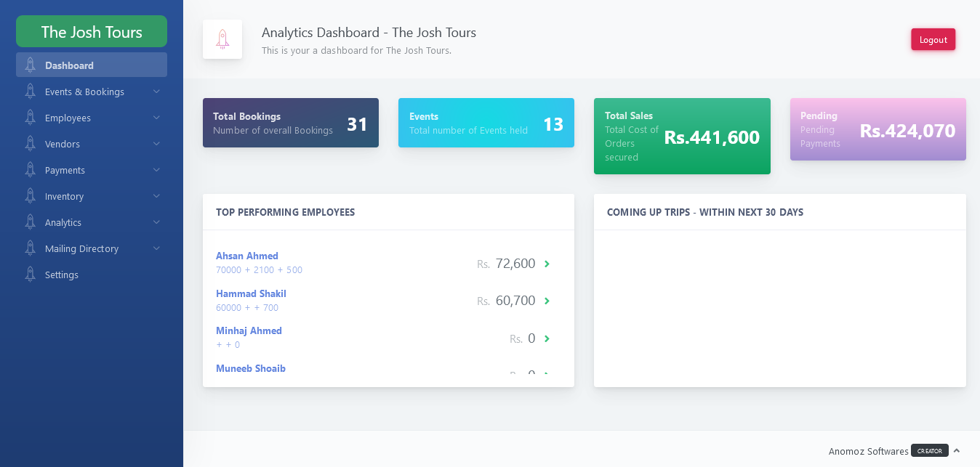Expand the Payments submenu chevron
This screenshot has height=467, width=980.
pos(156,170)
